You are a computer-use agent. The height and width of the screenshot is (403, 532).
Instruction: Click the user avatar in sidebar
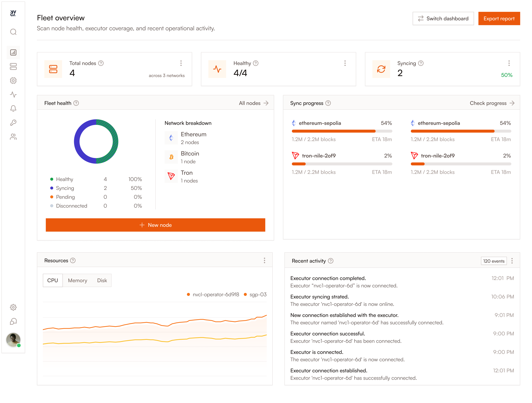[x=13, y=340]
